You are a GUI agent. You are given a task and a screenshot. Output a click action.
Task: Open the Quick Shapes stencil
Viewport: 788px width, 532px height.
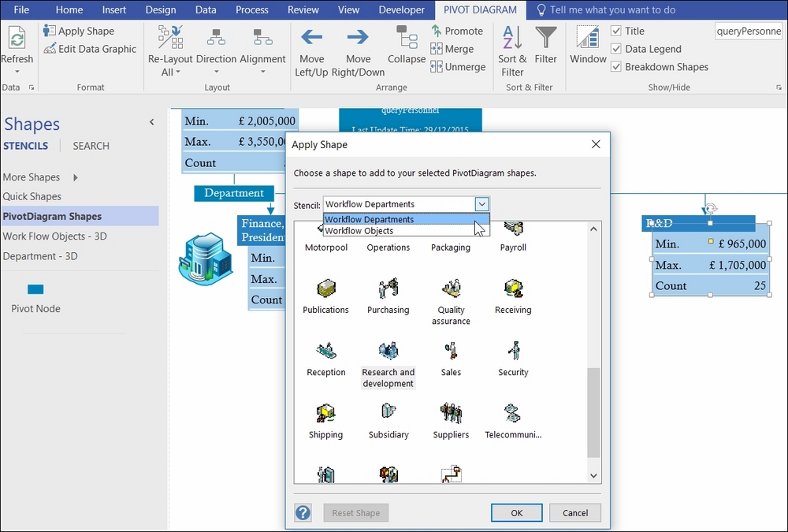click(x=32, y=196)
